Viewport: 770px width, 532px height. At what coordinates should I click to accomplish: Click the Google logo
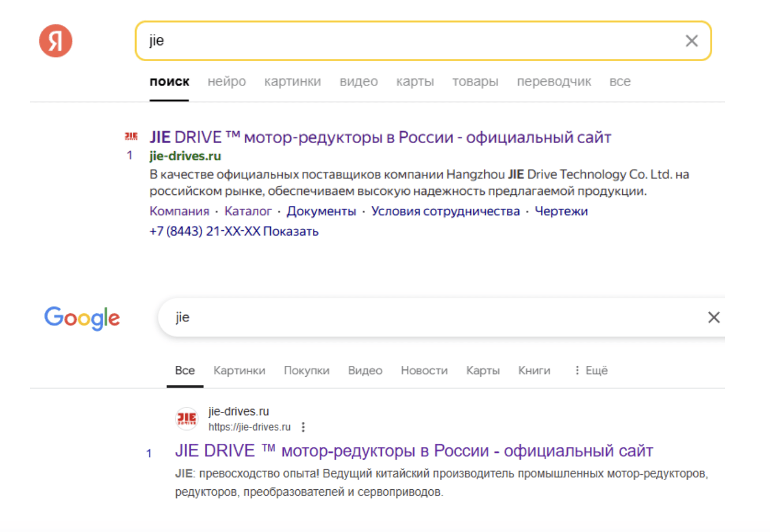[82, 318]
